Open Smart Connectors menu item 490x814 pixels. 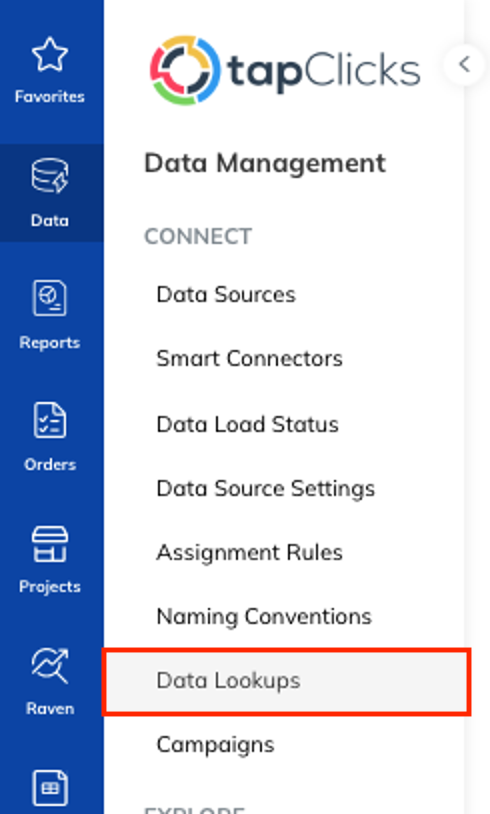[249, 359]
